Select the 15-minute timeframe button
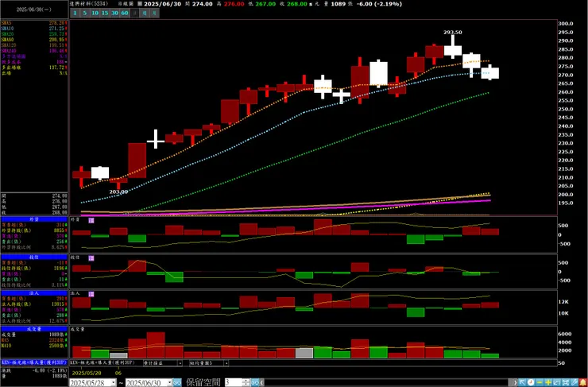The width and height of the screenshot is (588, 387). (x=105, y=14)
